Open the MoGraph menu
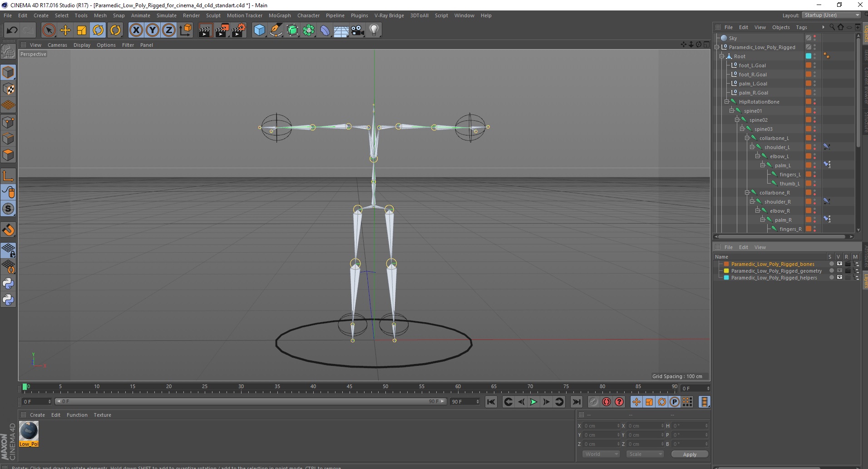868x469 pixels. click(280, 15)
